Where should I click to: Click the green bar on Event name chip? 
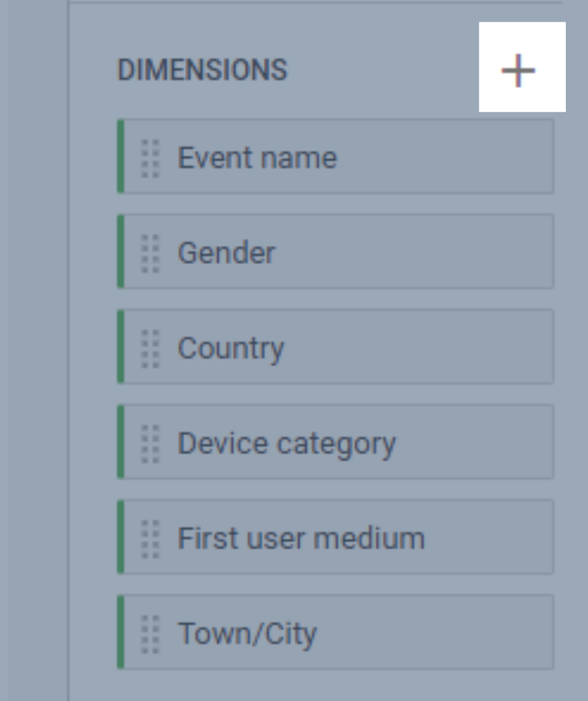point(121,157)
